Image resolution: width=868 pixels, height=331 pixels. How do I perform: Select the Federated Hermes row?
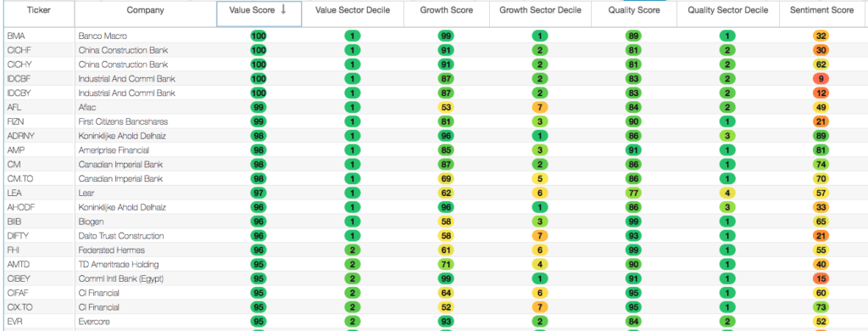tap(434, 250)
